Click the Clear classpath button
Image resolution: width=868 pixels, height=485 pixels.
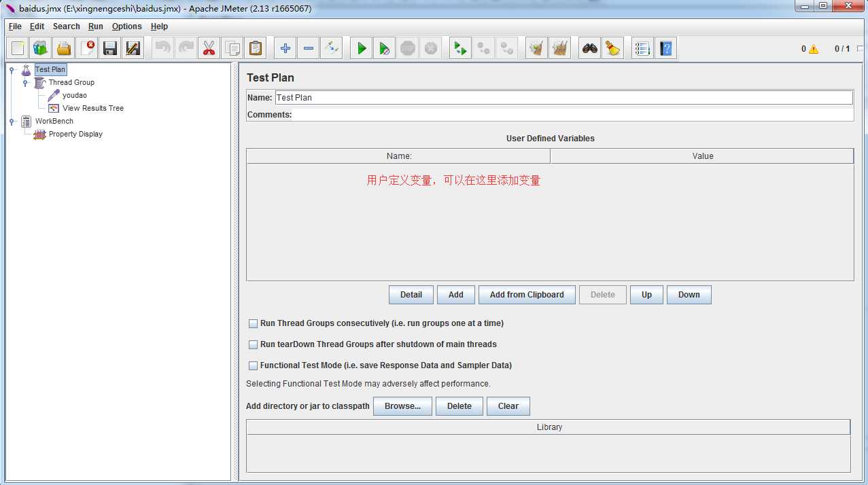tap(508, 406)
